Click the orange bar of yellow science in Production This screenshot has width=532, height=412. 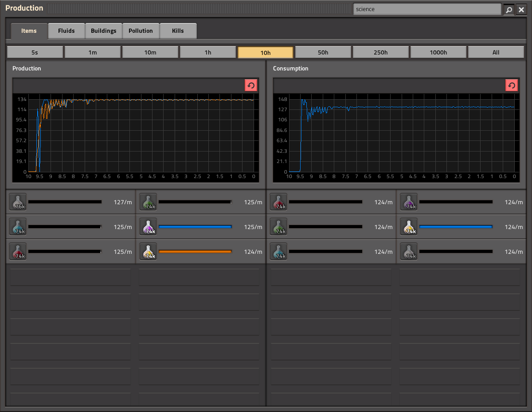pyautogui.click(x=195, y=252)
